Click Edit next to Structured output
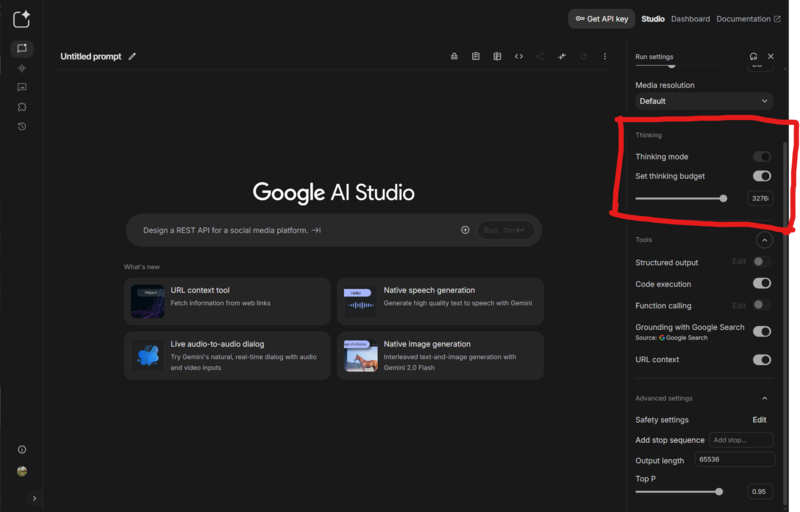The height and width of the screenshot is (512, 800). coord(739,262)
